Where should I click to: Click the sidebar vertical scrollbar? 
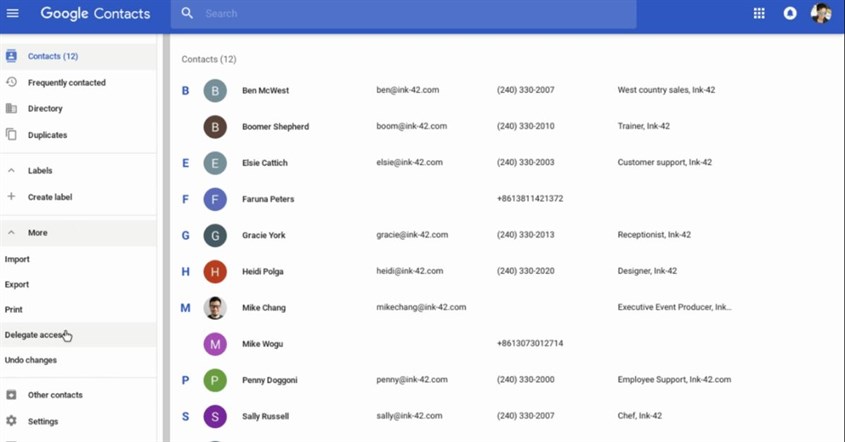click(166, 237)
